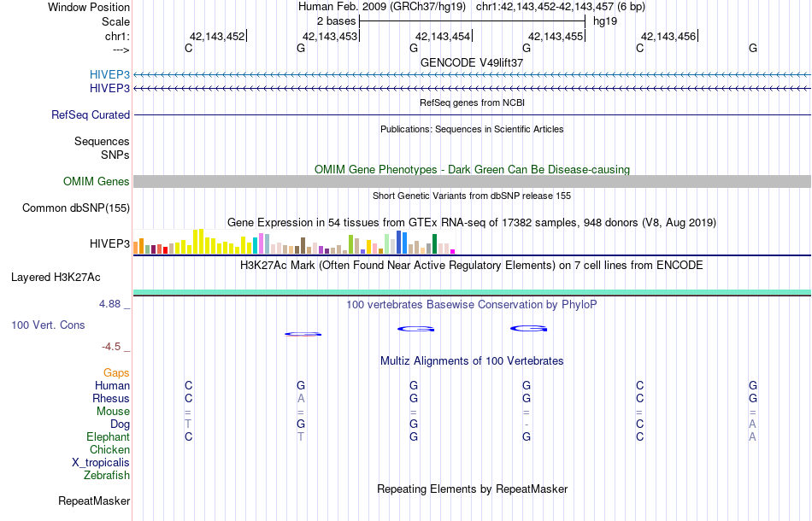This screenshot has width=812, height=521.
Task: Click the Multiz Alignments of 100 Vertebrates title
Action: tap(472, 360)
